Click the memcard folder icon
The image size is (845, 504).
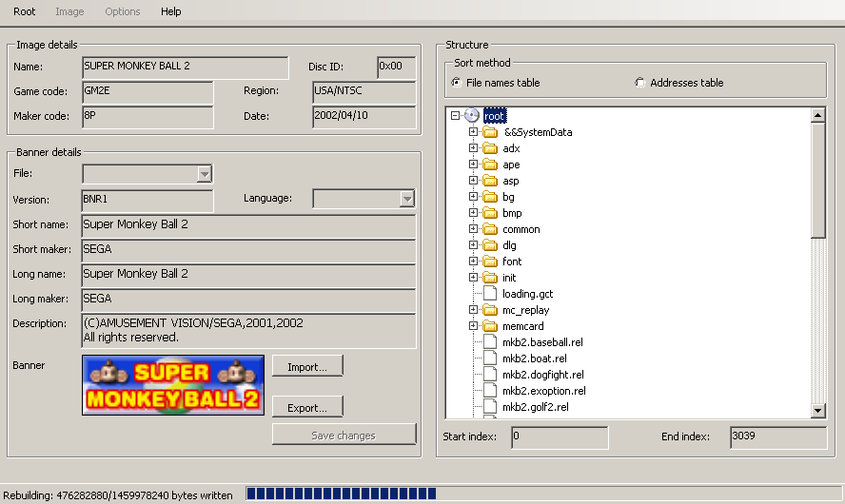pyautogui.click(x=490, y=326)
